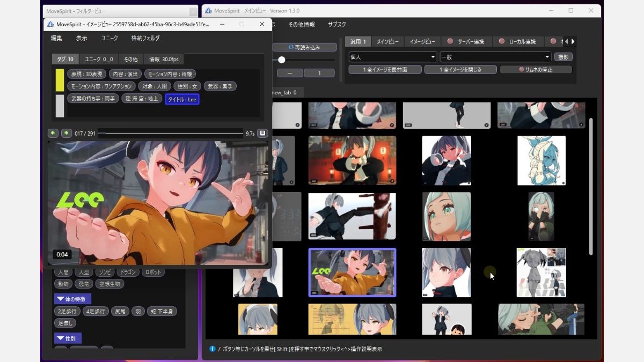Click tag 表現 : 3D表現

(x=86, y=74)
